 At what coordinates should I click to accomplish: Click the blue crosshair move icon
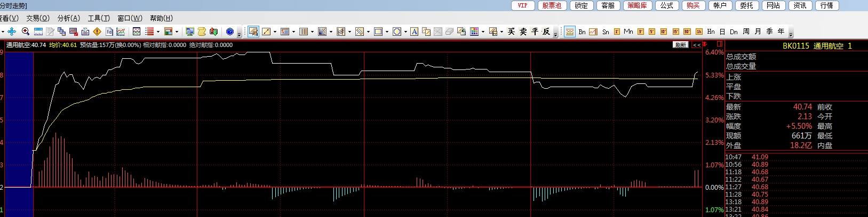pyautogui.click(x=12, y=32)
